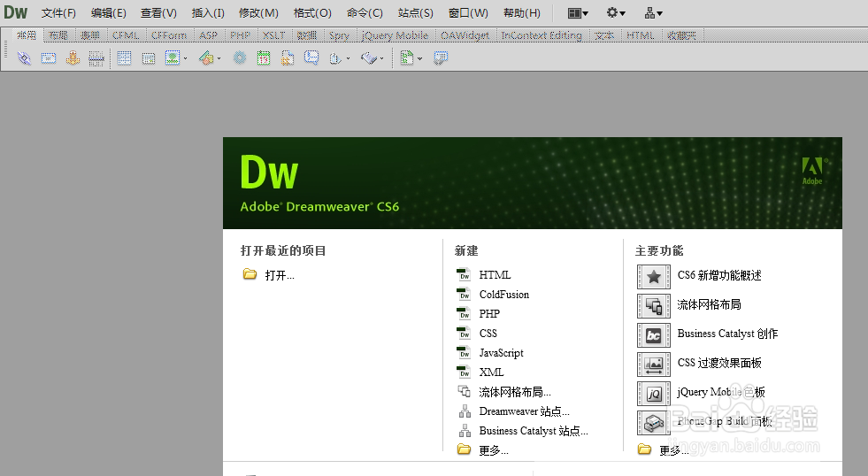Click the Hyperlink insert icon
Viewport: 868px width, 476px height.
coord(25,58)
